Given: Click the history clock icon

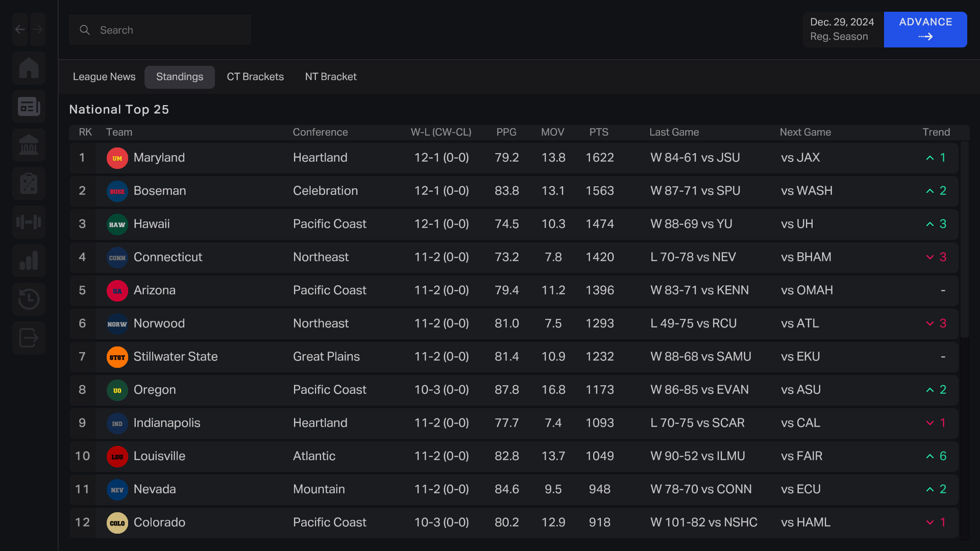Looking at the screenshot, I should point(29,299).
